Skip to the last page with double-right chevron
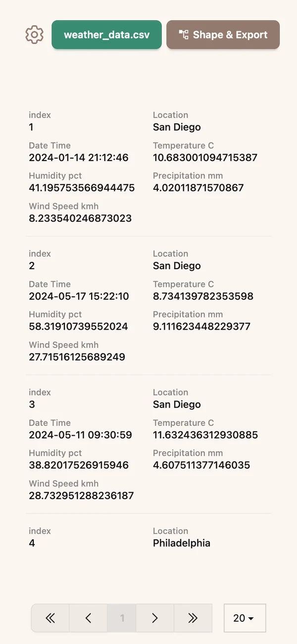 coord(193,618)
